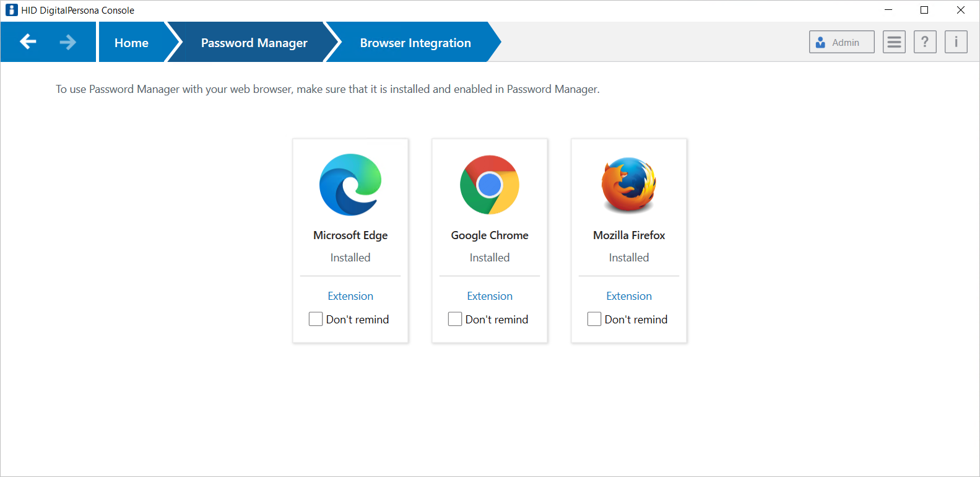980x477 pixels.
Task: Click the Password Manager instruction sentence
Action: click(327, 89)
